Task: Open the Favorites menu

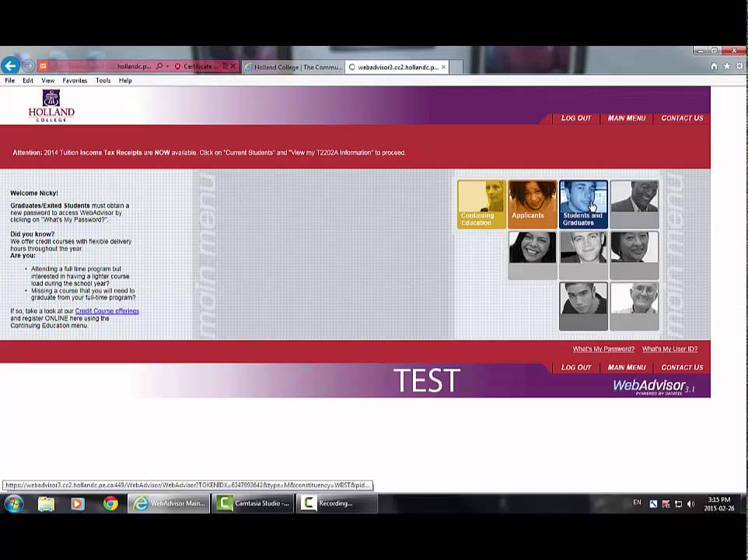Action: [x=75, y=81]
